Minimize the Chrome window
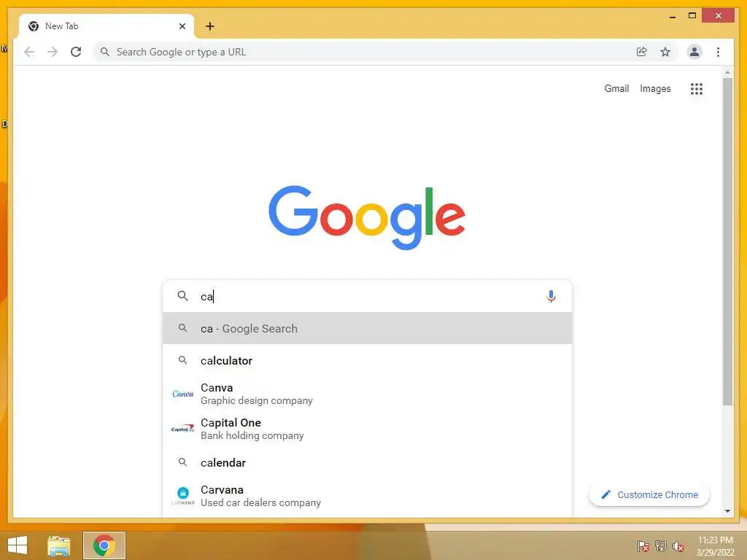Image resolution: width=747 pixels, height=560 pixels. click(x=672, y=16)
